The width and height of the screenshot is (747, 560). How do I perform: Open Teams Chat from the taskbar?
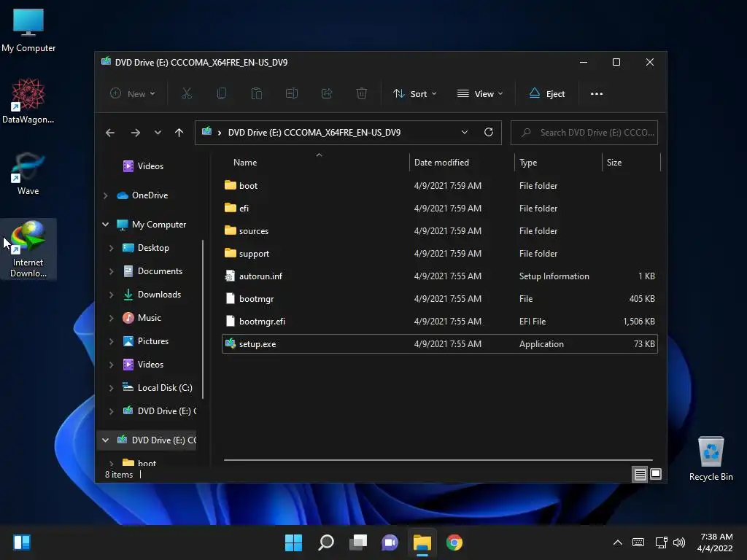(x=390, y=542)
